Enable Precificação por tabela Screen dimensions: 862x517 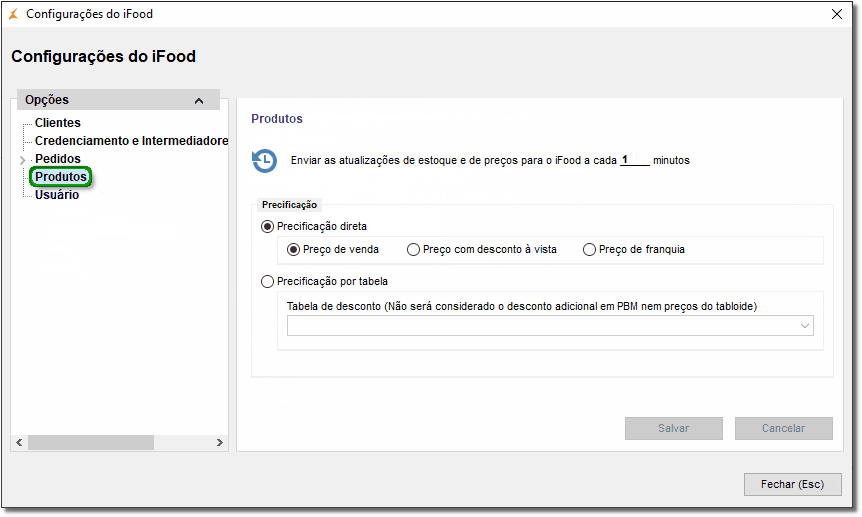point(267,282)
